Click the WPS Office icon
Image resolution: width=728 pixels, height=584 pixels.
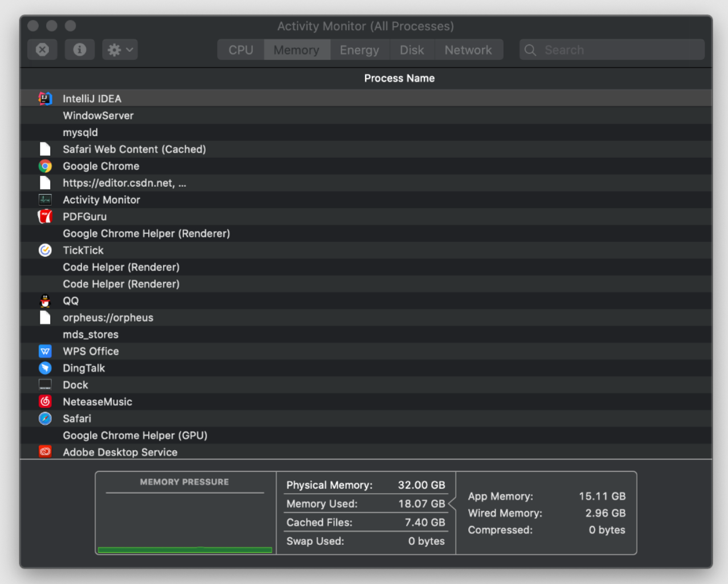(x=45, y=351)
